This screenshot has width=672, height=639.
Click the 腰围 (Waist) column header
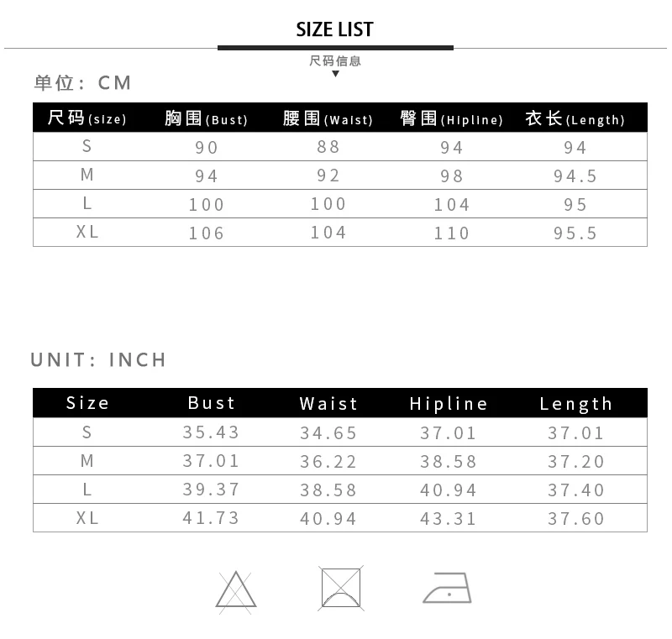[328, 118]
